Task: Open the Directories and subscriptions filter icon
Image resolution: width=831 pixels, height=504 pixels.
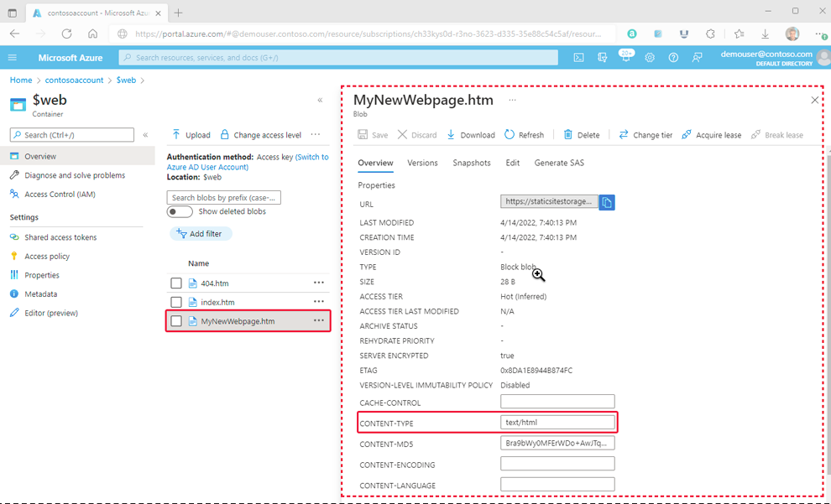Action: [602, 58]
